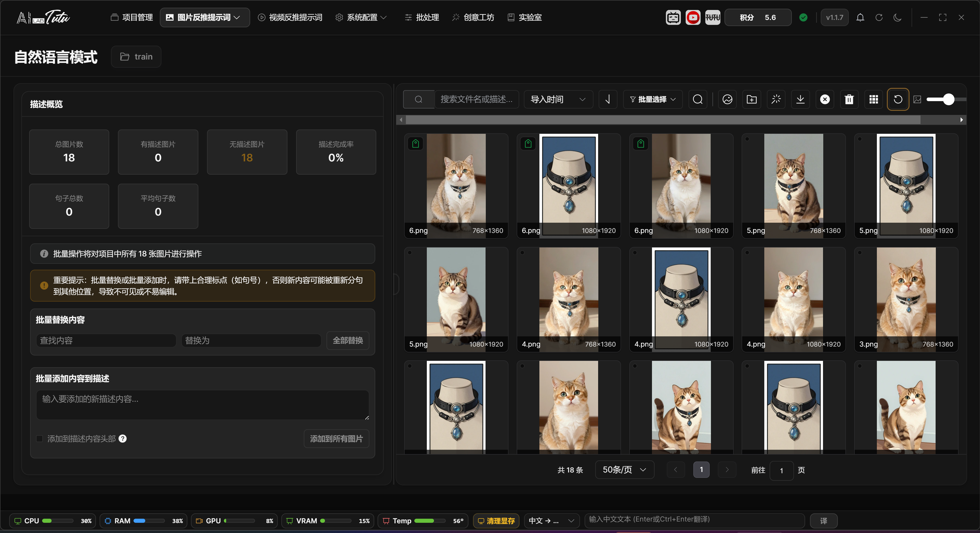
Task: Enable 添加到描述内容头部 checkbox
Action: pos(39,439)
